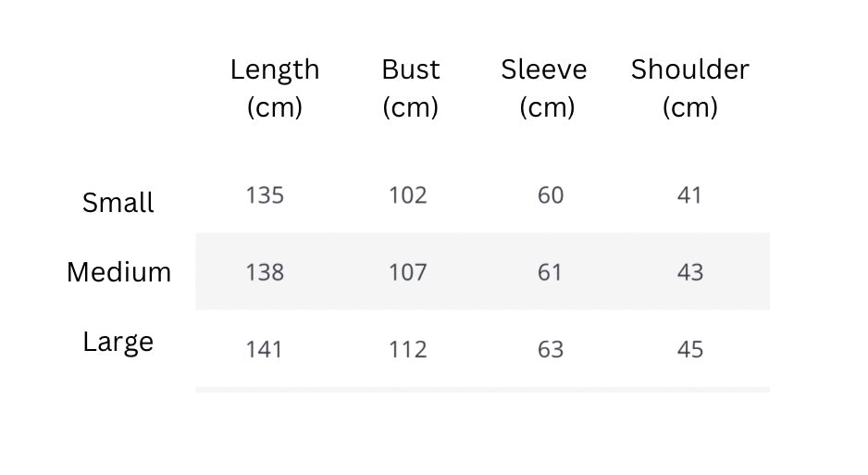Select the Medium shoulder value 43

tap(689, 272)
